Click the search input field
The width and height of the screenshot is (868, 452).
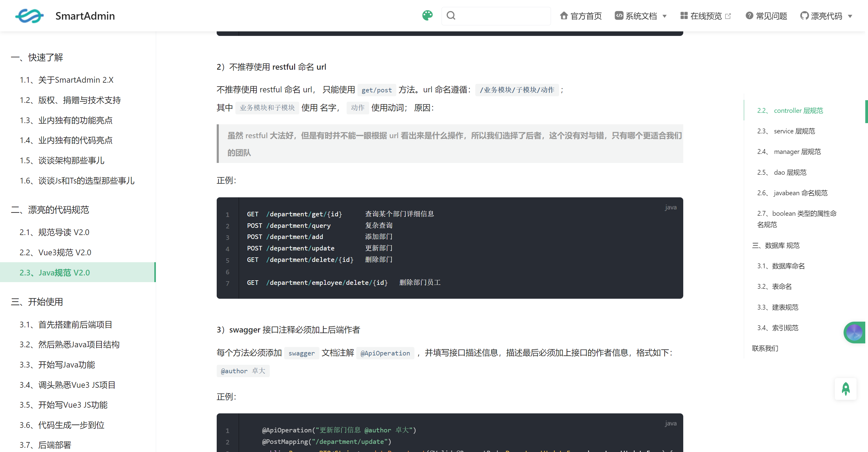502,15
